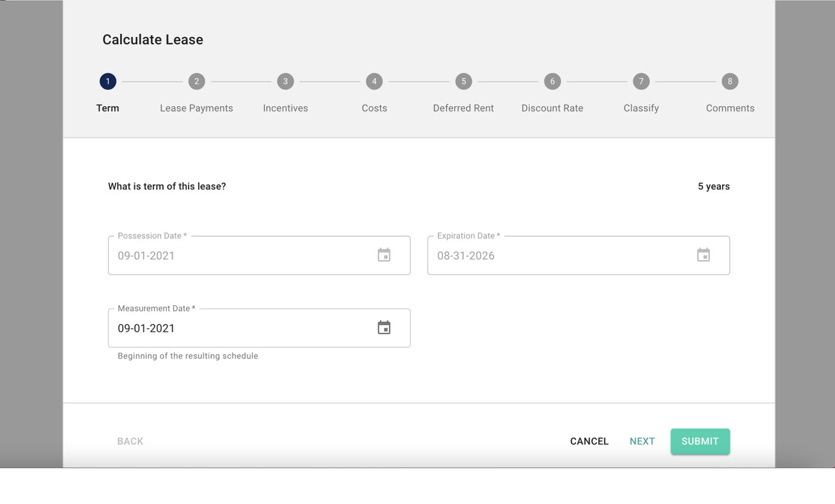Click the disabled Back button

tap(130, 441)
